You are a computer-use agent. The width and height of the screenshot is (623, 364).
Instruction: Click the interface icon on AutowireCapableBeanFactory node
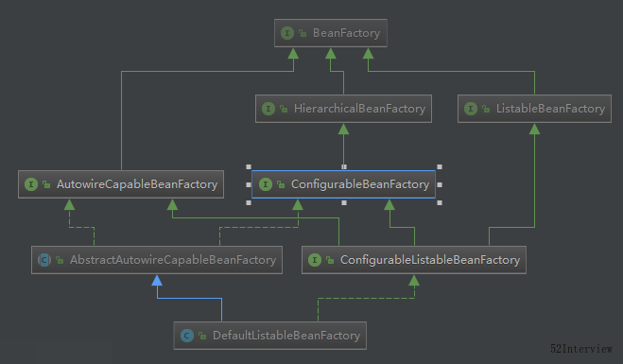point(31,184)
